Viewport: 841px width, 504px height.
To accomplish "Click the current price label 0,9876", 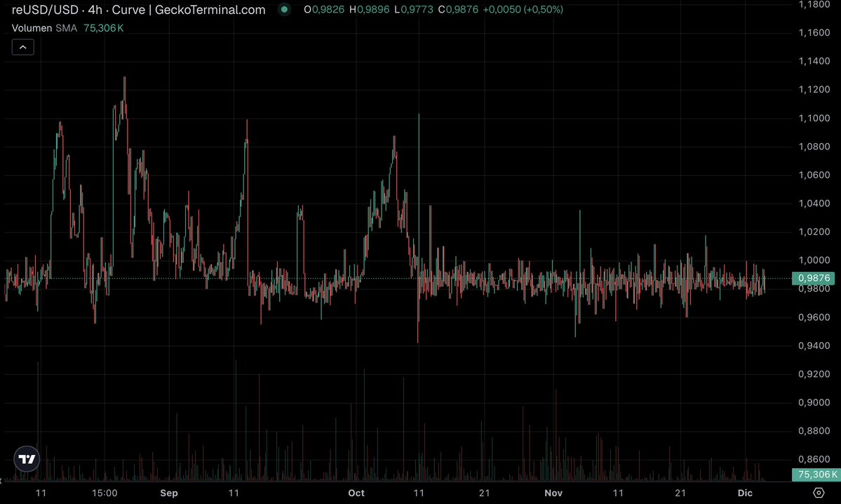I will coord(814,278).
